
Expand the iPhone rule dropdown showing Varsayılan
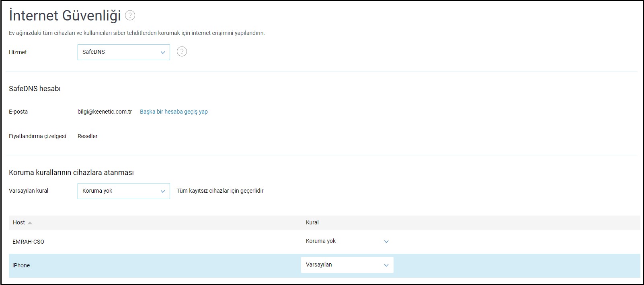[x=347, y=265]
